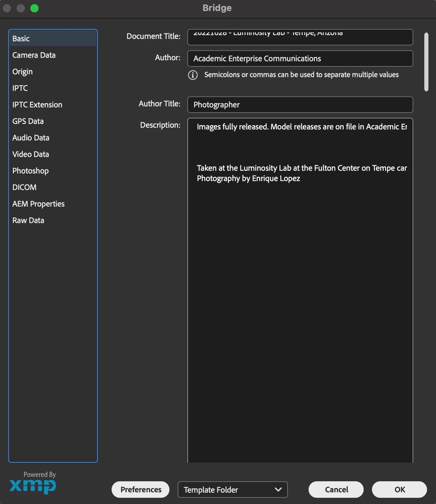Click the 'Images fully released' description line
Screen dimensions: 436x504
(302, 127)
